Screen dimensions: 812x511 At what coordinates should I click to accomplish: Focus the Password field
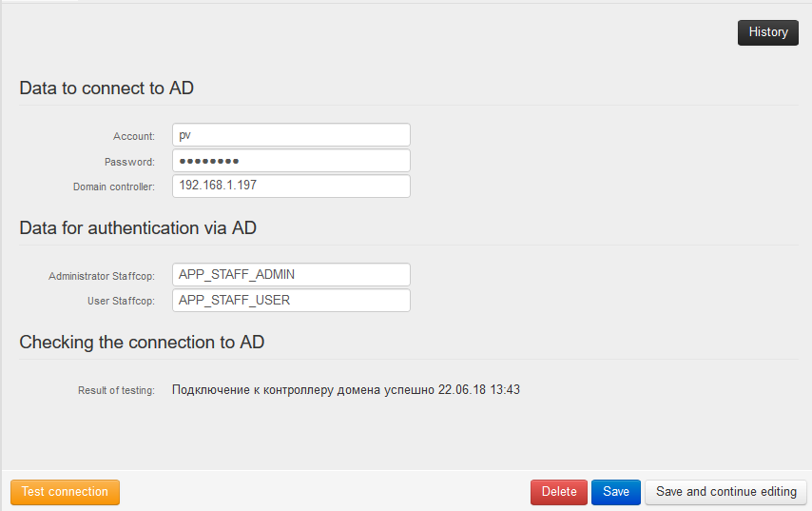click(x=291, y=161)
